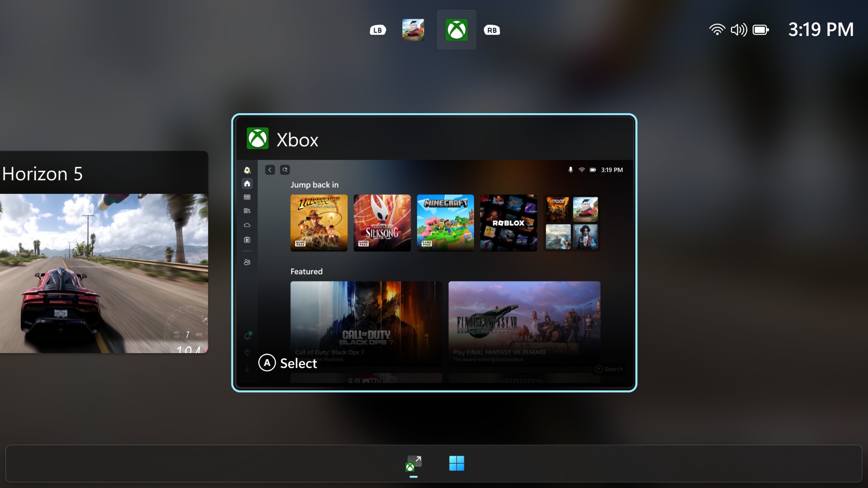Viewport: 868px width, 488px height.
Task: Open the Friends and social panel
Action: pos(247,261)
